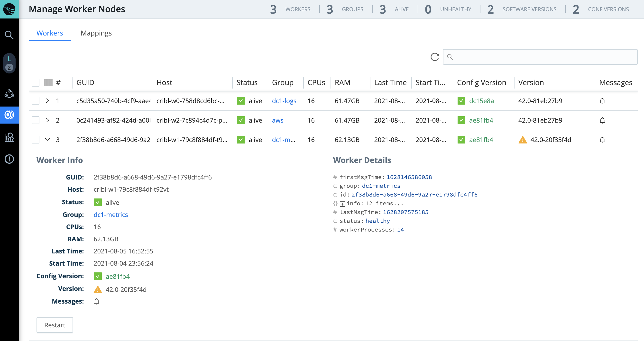Click host cell cribl-w2-7c894c4d7c-p...
Image resolution: width=644 pixels, height=341 pixels.
pyautogui.click(x=192, y=120)
